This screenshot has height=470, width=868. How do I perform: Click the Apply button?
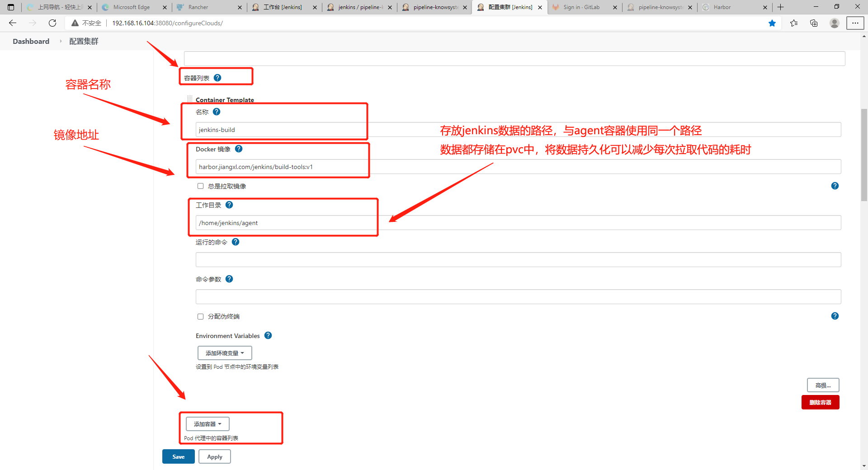click(215, 456)
